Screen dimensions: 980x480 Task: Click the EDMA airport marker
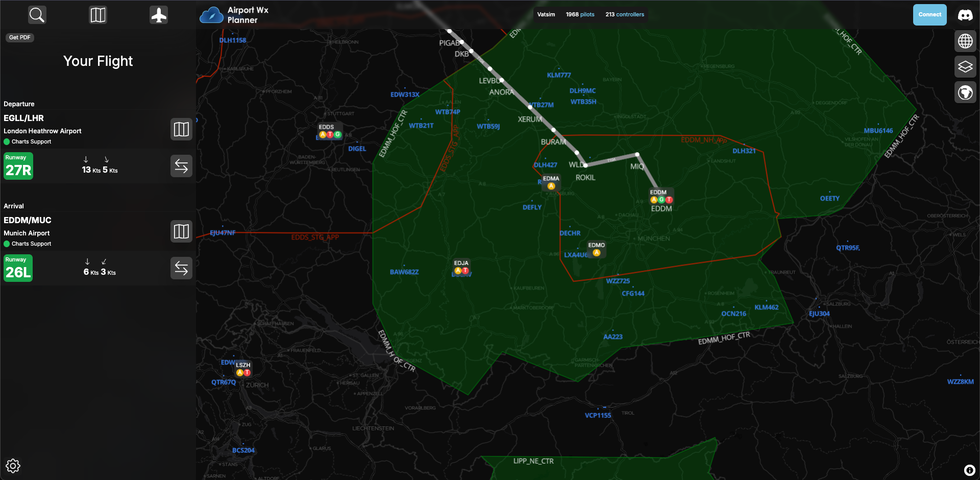coord(551,182)
